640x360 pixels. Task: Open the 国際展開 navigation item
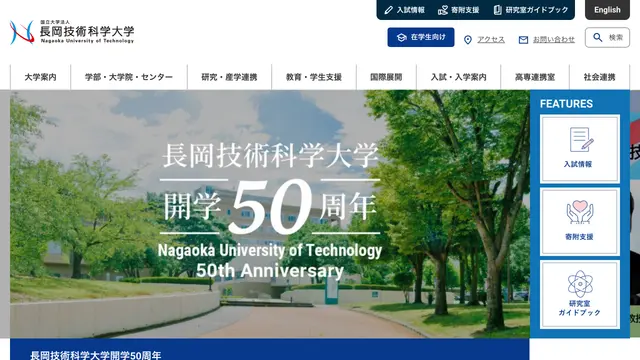coord(386,77)
